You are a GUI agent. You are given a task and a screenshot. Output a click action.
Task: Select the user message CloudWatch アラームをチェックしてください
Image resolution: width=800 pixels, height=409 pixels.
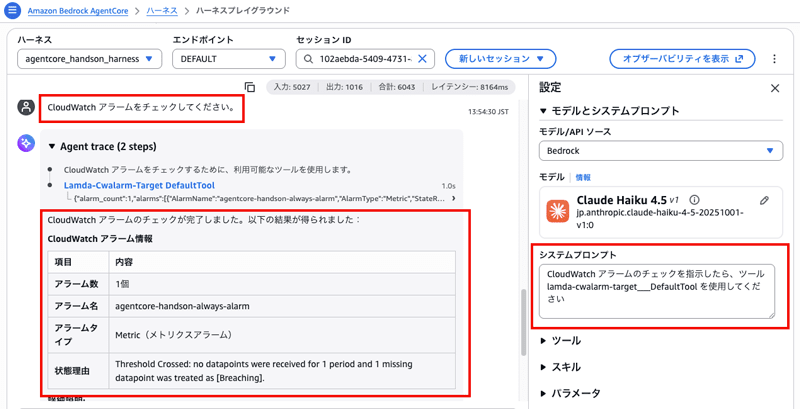(140, 108)
